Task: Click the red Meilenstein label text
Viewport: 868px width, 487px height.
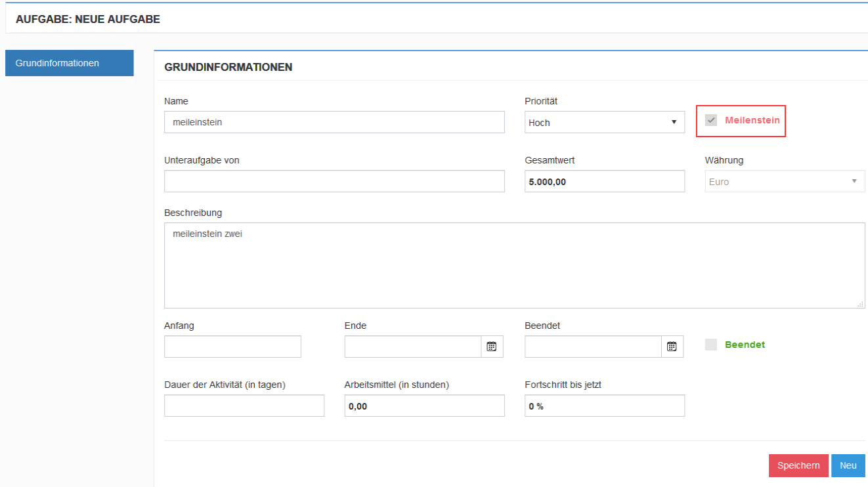Action: coord(752,120)
